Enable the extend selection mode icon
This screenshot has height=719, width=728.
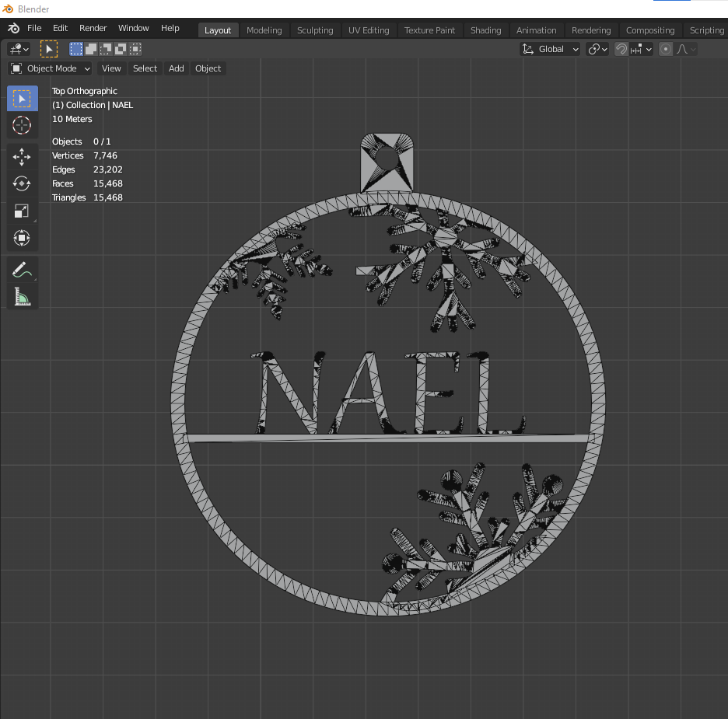[91, 49]
